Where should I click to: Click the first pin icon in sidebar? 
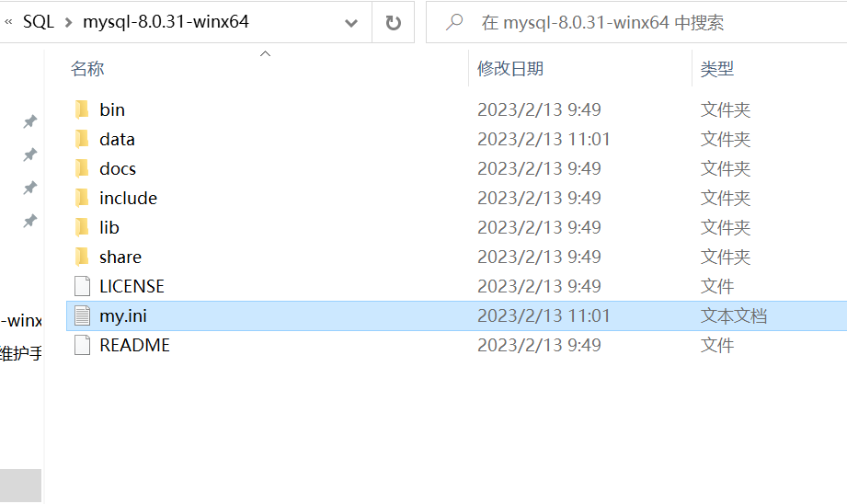30,121
